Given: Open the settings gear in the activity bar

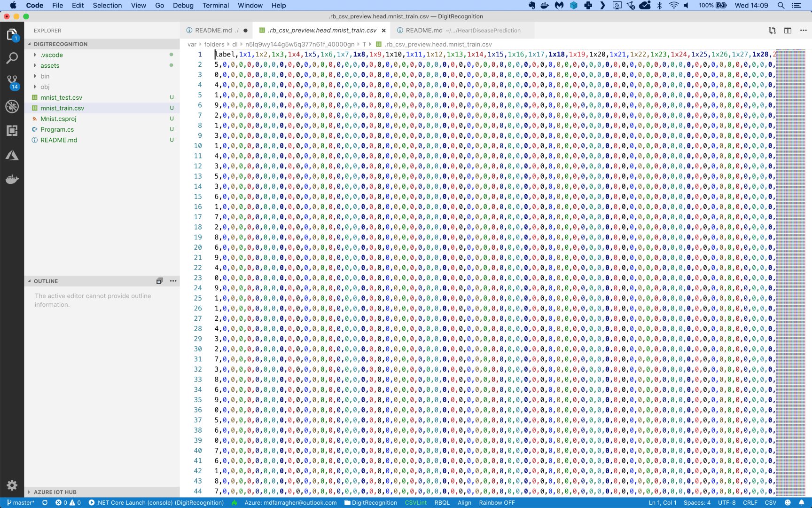Looking at the screenshot, I should coord(12,485).
